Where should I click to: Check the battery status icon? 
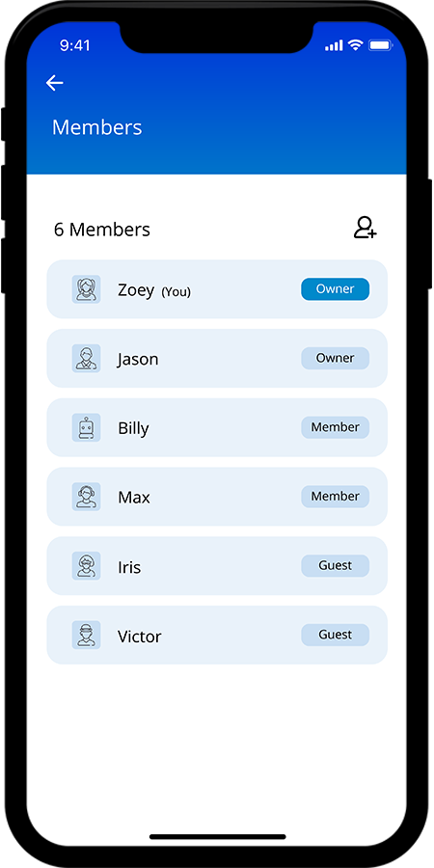[380, 45]
